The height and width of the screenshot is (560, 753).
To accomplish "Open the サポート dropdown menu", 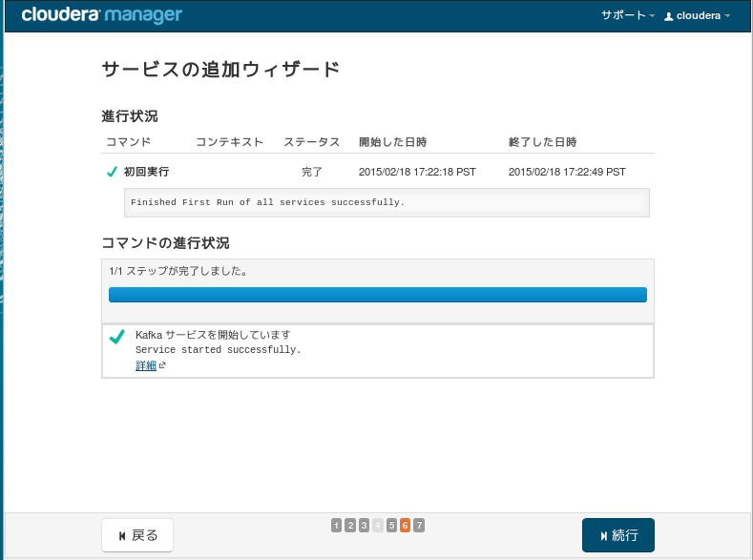I will pyautogui.click(x=628, y=15).
